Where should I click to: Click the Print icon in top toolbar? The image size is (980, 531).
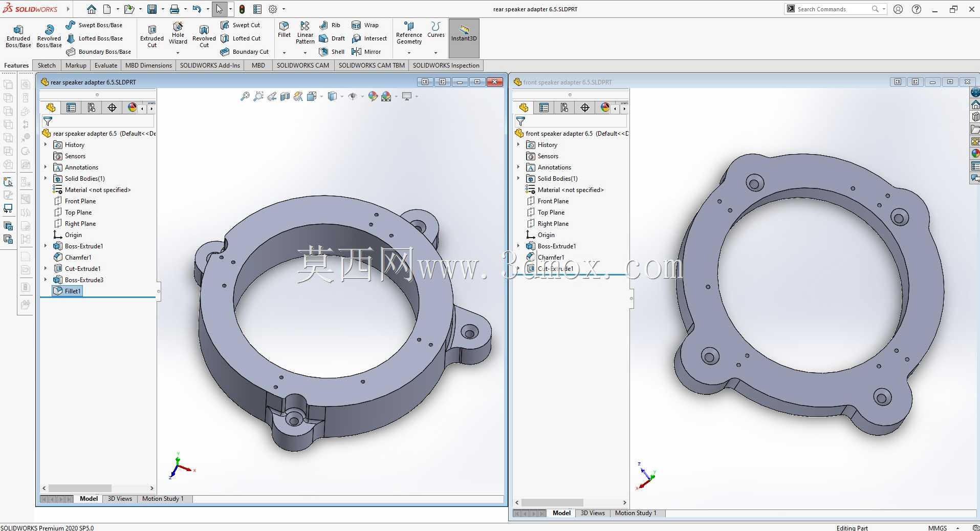click(x=175, y=9)
